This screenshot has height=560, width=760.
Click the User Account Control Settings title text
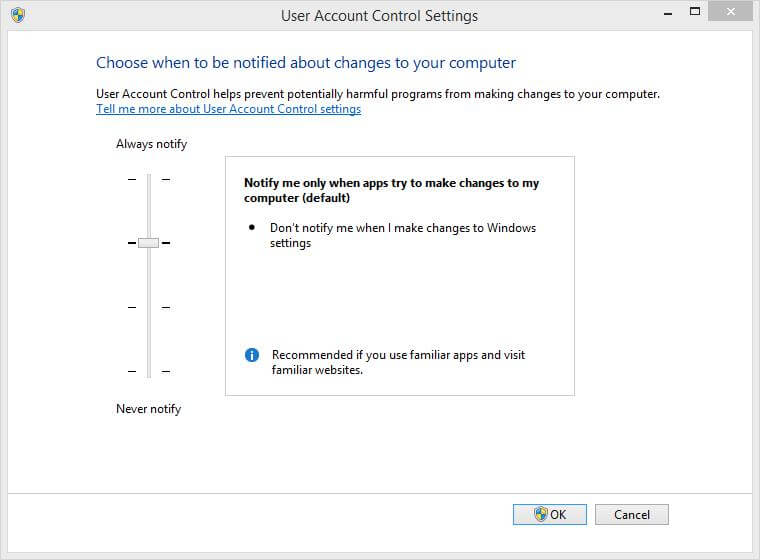380,16
